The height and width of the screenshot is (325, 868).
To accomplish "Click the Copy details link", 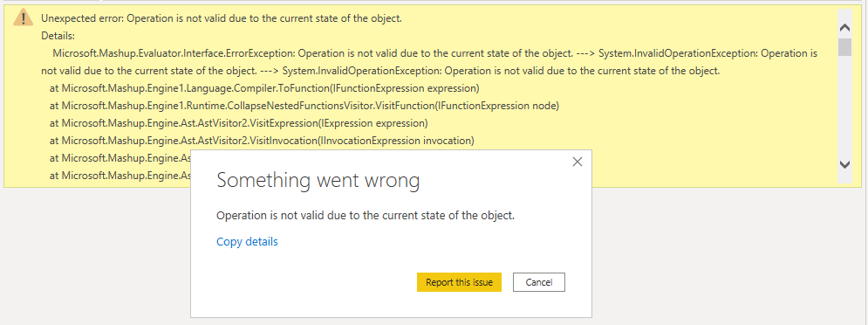I will point(247,241).
